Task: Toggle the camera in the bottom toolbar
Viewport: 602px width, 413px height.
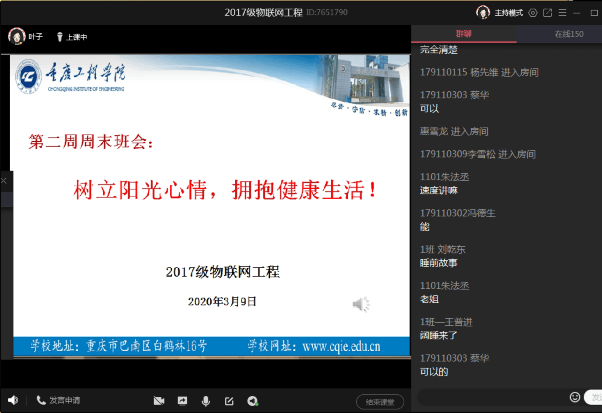Action: click(159, 400)
